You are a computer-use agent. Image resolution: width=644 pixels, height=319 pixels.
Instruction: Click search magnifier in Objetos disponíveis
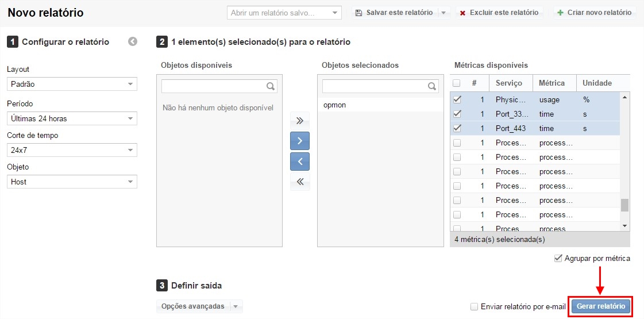click(x=271, y=86)
